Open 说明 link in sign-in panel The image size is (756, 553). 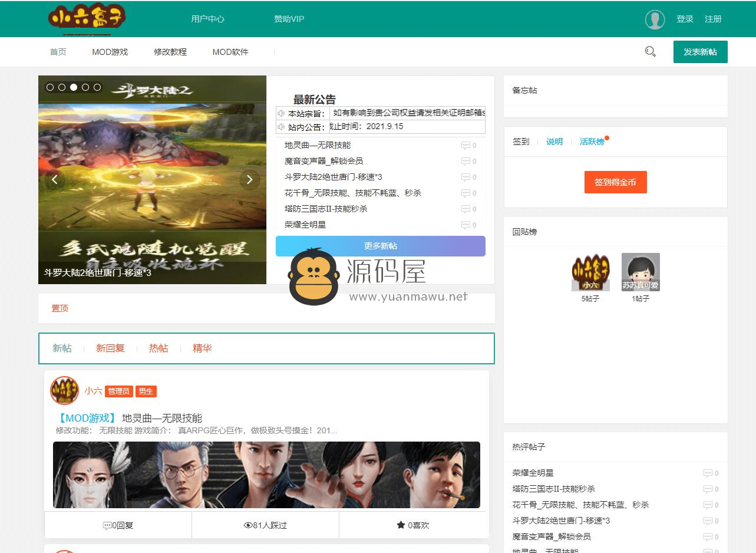pyautogui.click(x=554, y=141)
